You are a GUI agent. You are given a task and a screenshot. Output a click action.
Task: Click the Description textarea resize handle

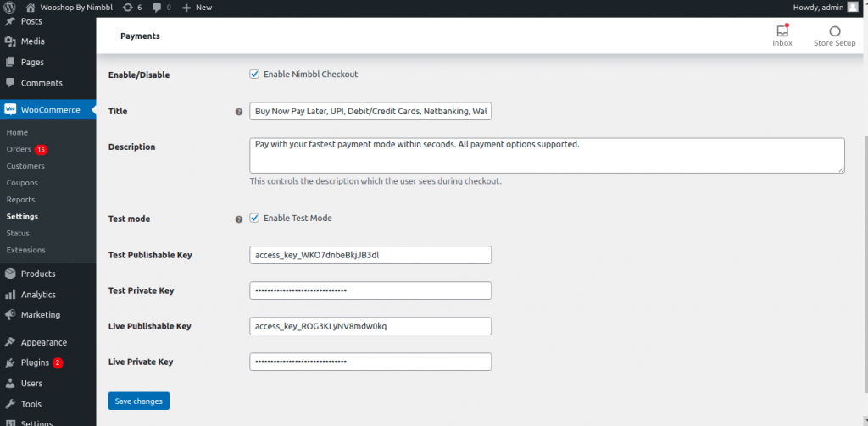(841, 169)
